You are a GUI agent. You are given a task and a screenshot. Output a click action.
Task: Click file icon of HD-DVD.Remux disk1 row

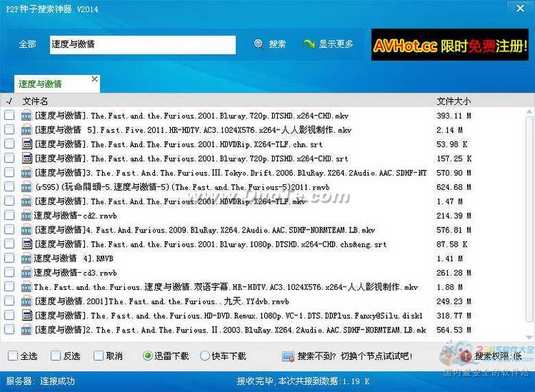point(27,315)
